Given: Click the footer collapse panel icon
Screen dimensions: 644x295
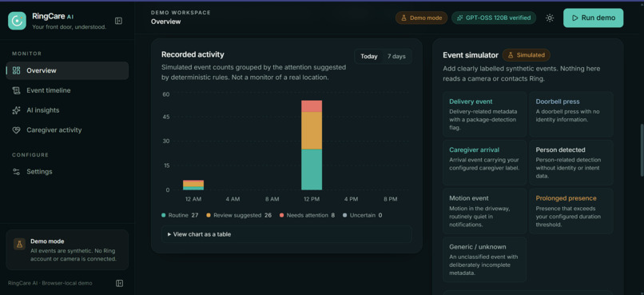Looking at the screenshot, I should coord(120,283).
